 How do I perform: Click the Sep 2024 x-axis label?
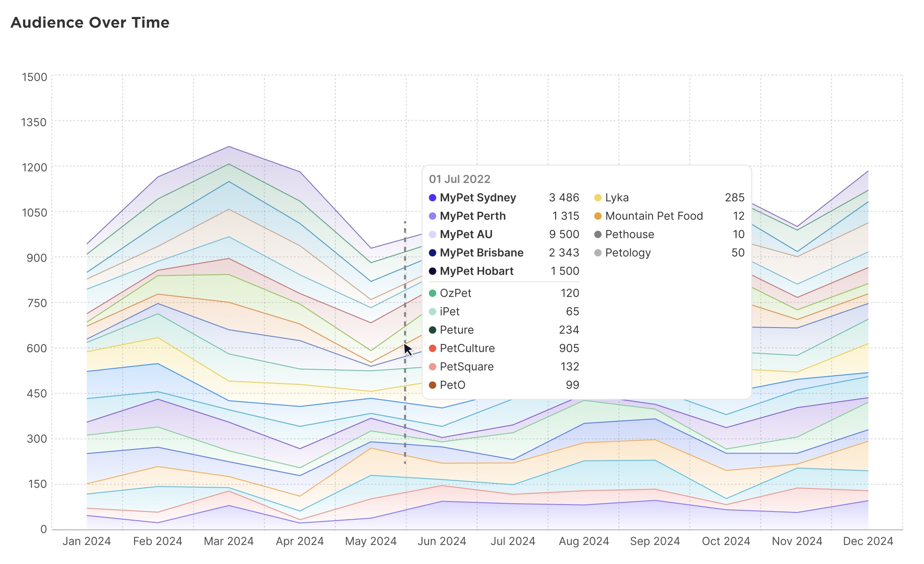655,541
